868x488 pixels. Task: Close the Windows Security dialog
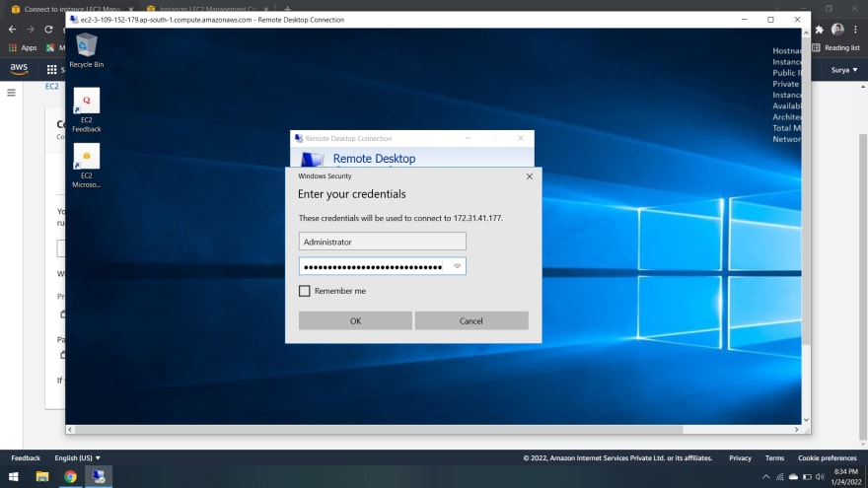[530, 175]
